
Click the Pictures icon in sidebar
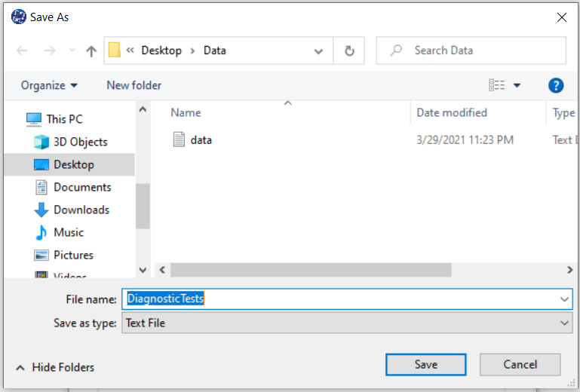point(41,255)
